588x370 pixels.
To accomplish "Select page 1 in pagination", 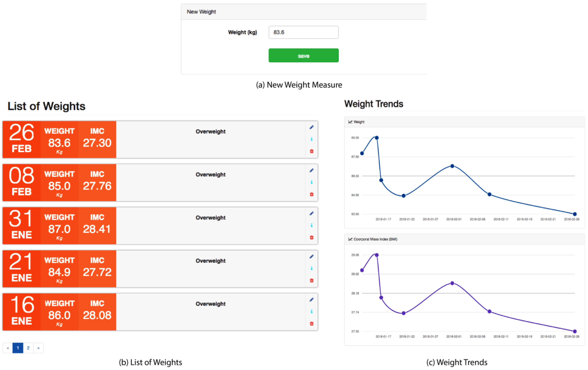I will (18, 348).
